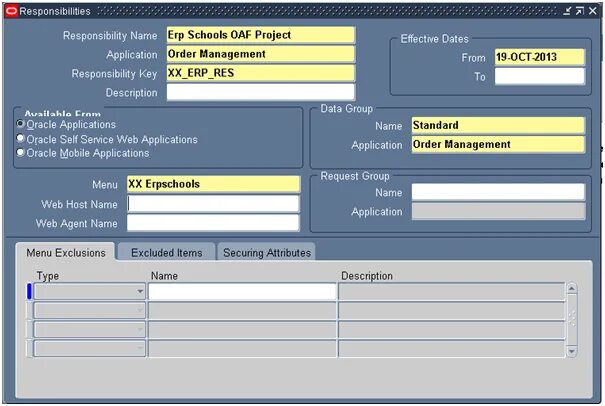Click the Name cell in second exclusion row
This screenshot has height=406, width=605.
tap(242, 310)
